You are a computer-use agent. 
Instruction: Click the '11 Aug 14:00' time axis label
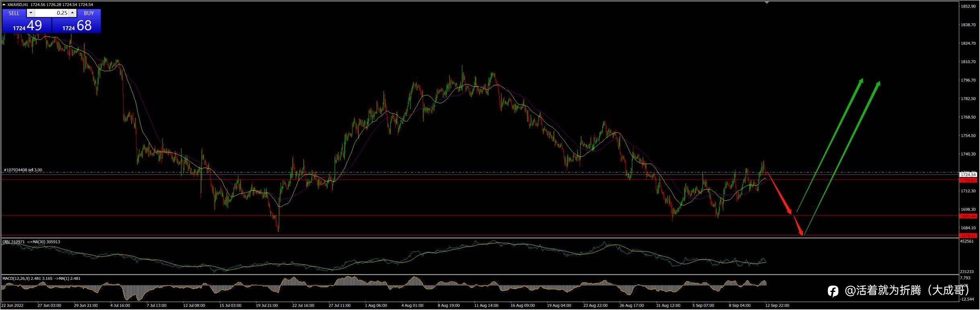click(x=486, y=306)
